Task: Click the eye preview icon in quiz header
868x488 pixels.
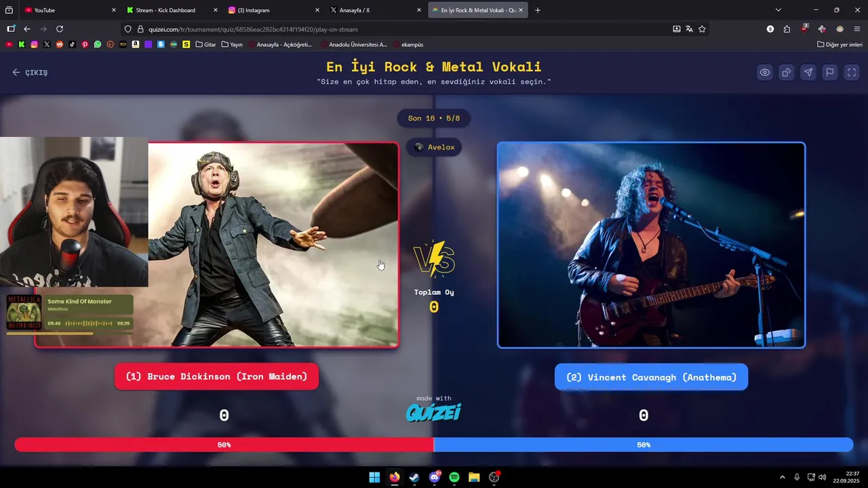Action: pos(765,73)
